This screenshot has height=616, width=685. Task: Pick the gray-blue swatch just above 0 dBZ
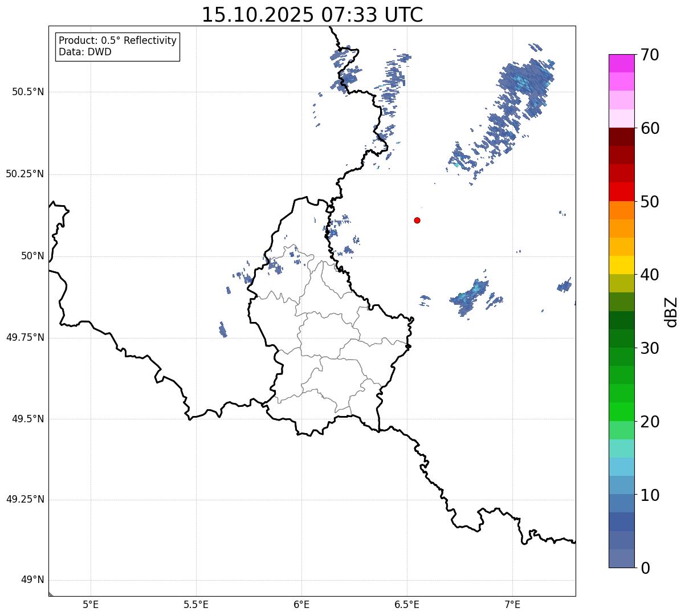pyautogui.click(x=622, y=558)
